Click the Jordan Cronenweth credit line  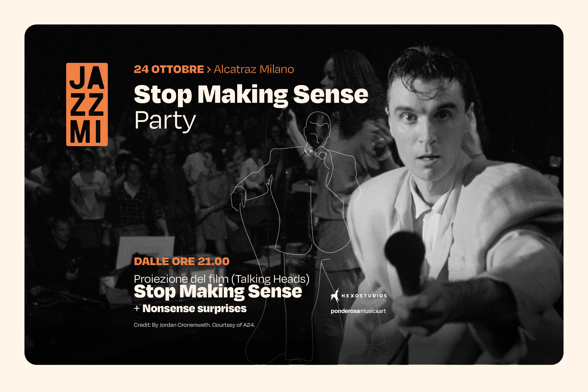(194, 325)
